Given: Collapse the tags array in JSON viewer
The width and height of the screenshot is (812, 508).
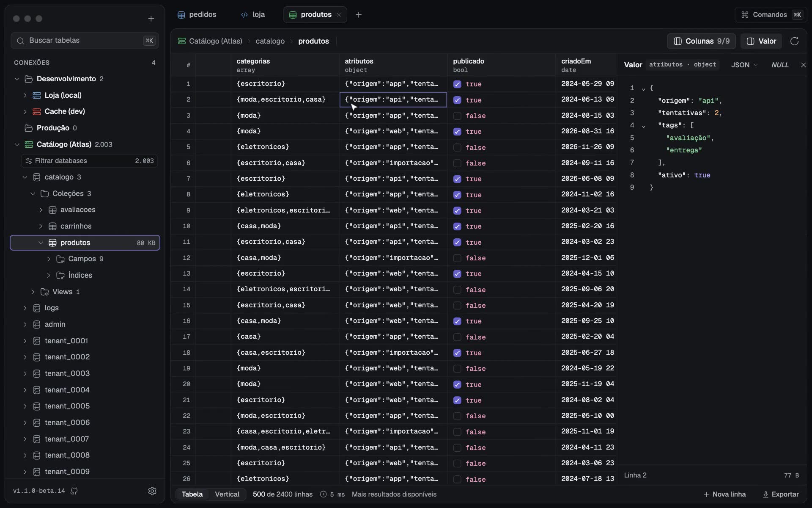Looking at the screenshot, I should [x=644, y=126].
